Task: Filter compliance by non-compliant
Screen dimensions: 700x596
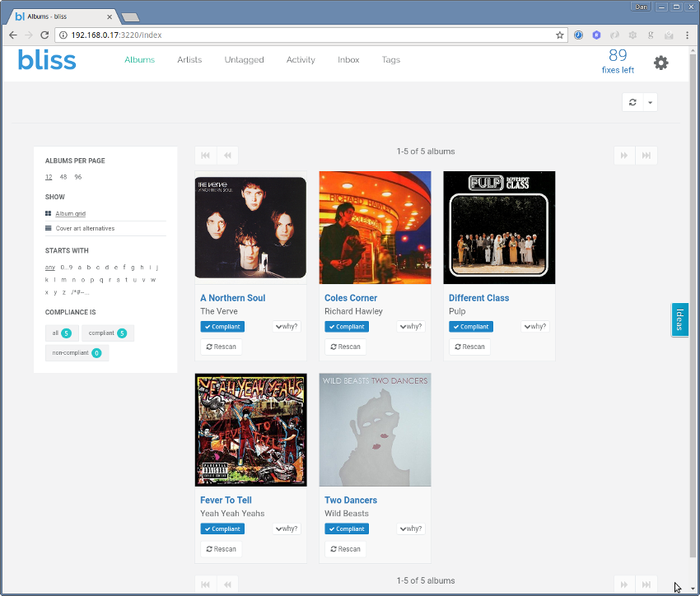Action: coord(77,353)
